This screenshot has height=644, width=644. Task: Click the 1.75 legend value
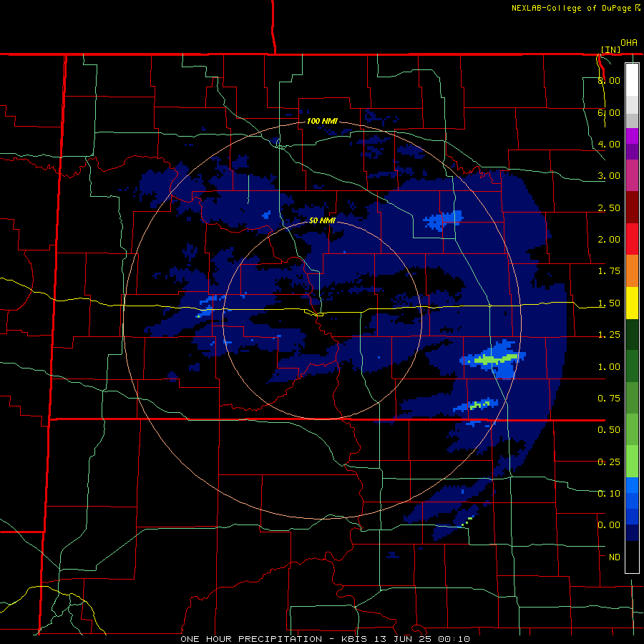pyautogui.click(x=609, y=271)
